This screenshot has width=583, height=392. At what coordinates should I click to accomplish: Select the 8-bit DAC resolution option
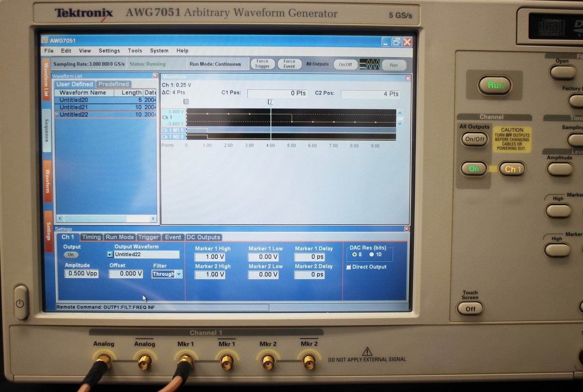(x=355, y=254)
